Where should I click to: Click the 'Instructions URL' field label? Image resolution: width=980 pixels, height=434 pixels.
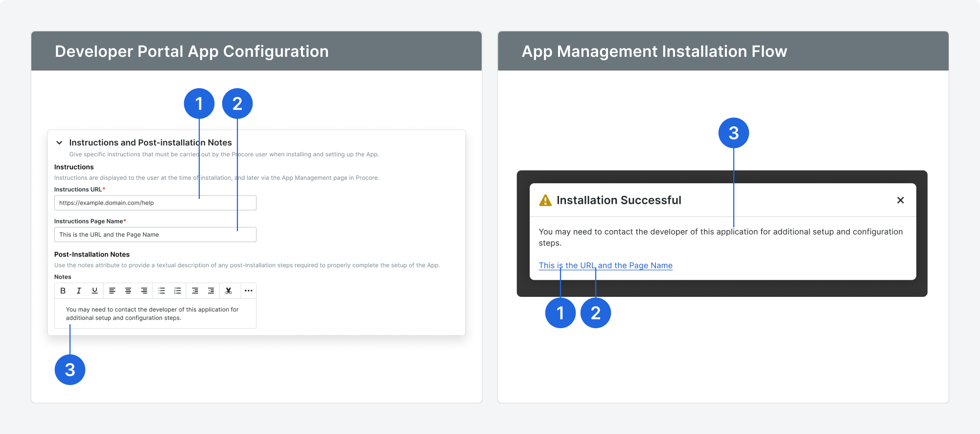(78, 190)
